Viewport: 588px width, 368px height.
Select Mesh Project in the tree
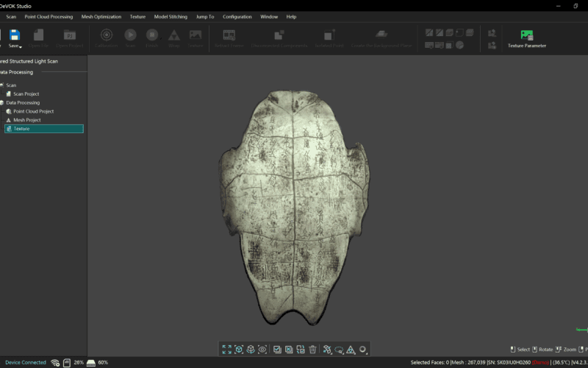pyautogui.click(x=26, y=120)
